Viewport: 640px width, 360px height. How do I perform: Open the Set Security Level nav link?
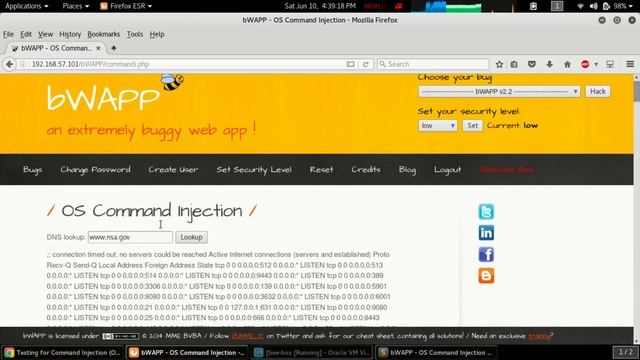pyautogui.click(x=254, y=169)
